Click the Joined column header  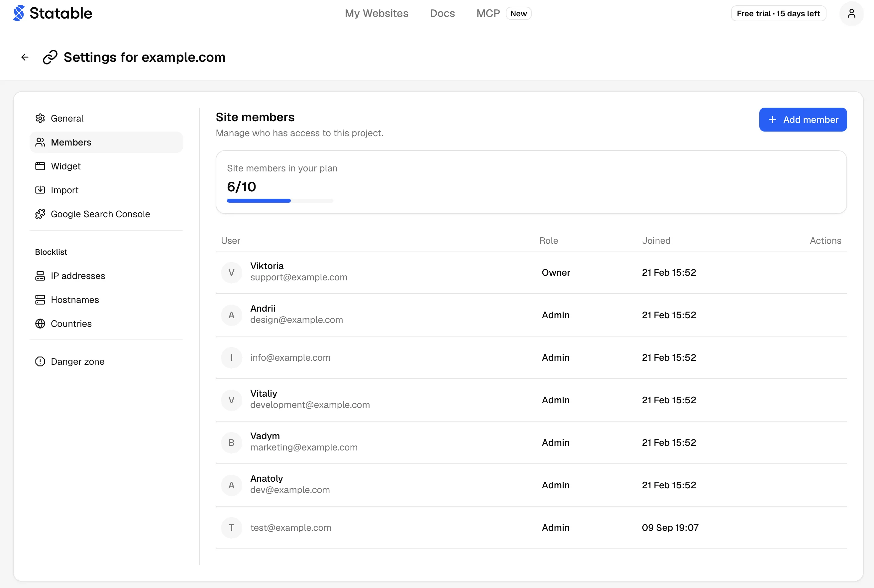point(656,241)
